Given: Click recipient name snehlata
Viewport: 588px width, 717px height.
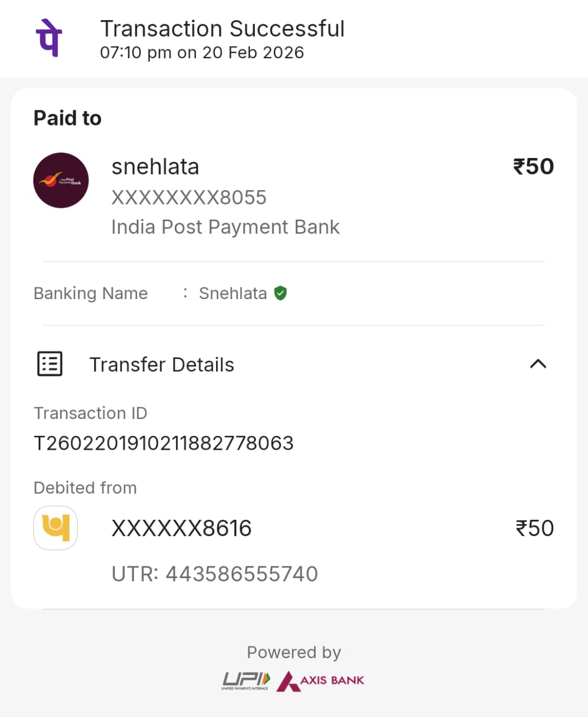Looking at the screenshot, I should pyautogui.click(x=155, y=167).
